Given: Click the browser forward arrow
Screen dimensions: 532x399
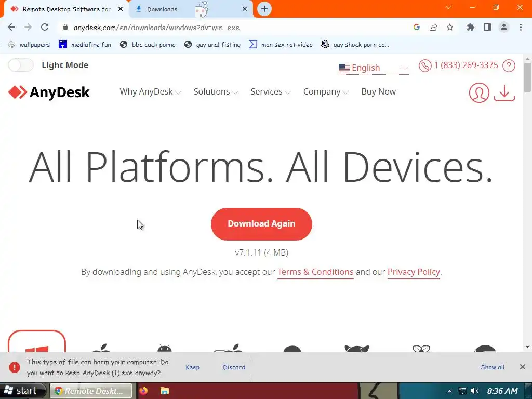Looking at the screenshot, I should coord(28,27).
